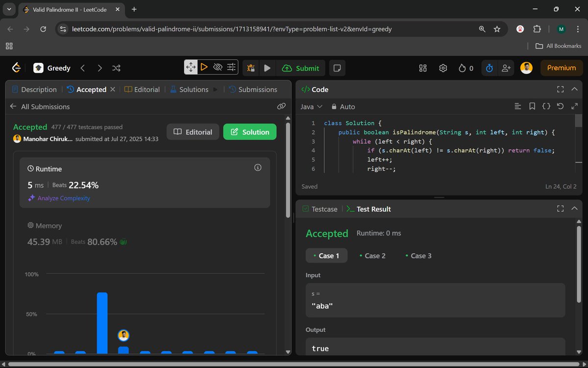Click the orange play pointer icon

[x=204, y=67]
